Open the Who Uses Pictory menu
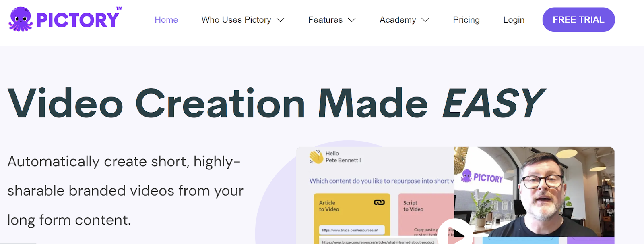This screenshot has height=244, width=644. pyautogui.click(x=236, y=20)
